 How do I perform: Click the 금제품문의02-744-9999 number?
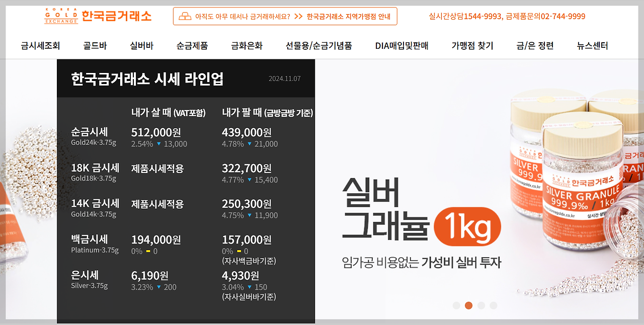point(545,16)
